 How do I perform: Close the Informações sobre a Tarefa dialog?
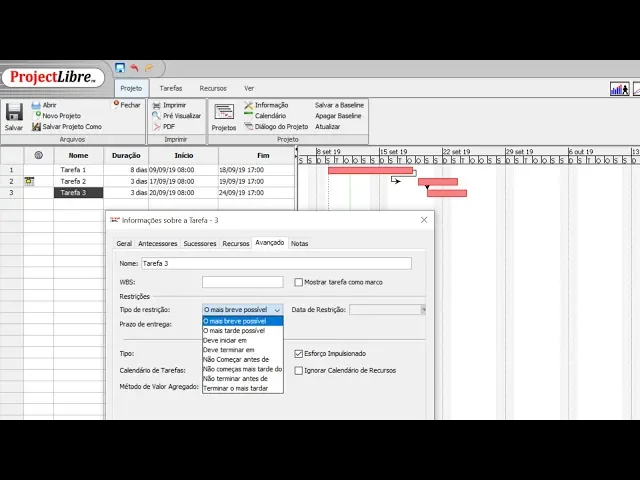pos(424,220)
